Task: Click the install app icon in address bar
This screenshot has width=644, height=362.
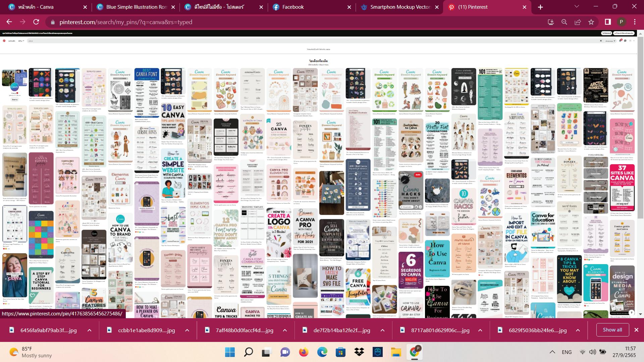Action: (551, 22)
